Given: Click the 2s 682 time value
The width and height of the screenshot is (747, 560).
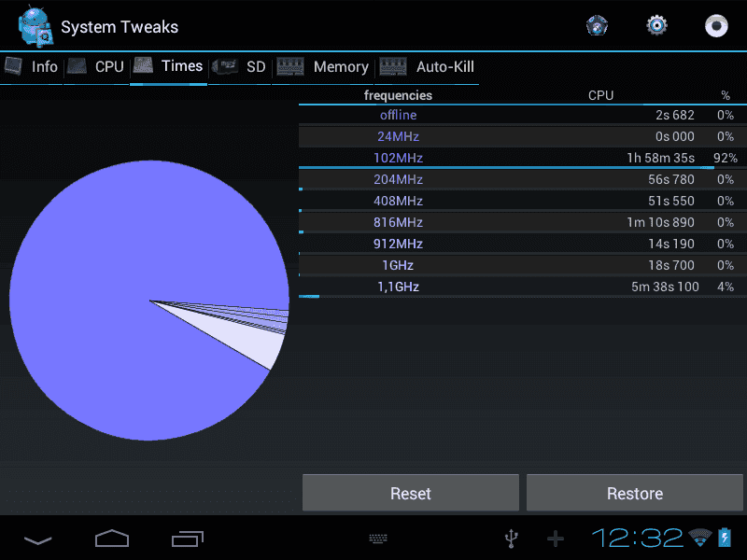Looking at the screenshot, I should [x=675, y=115].
